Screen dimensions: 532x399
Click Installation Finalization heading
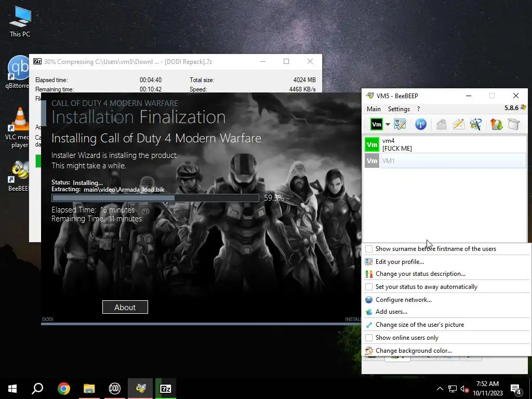[138, 117]
